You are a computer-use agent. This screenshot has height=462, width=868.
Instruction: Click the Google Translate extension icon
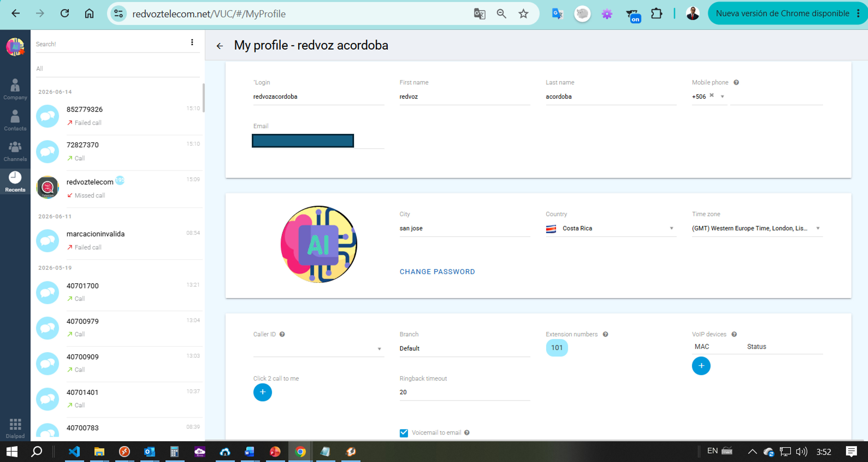tap(557, 14)
